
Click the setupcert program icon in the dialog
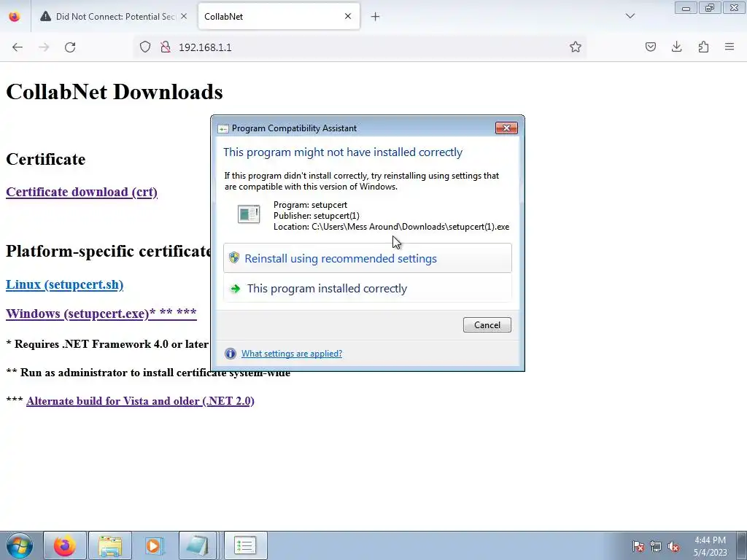(x=249, y=214)
